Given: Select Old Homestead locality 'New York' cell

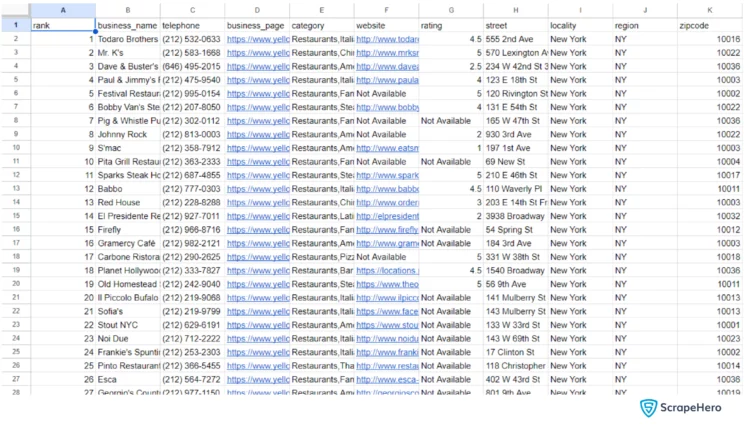Looking at the screenshot, I should coord(580,284).
